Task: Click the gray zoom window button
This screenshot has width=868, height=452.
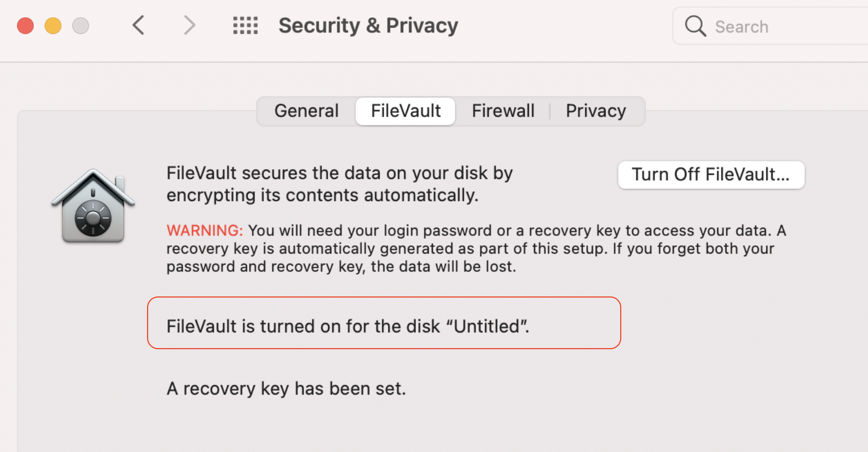Action: point(80,26)
